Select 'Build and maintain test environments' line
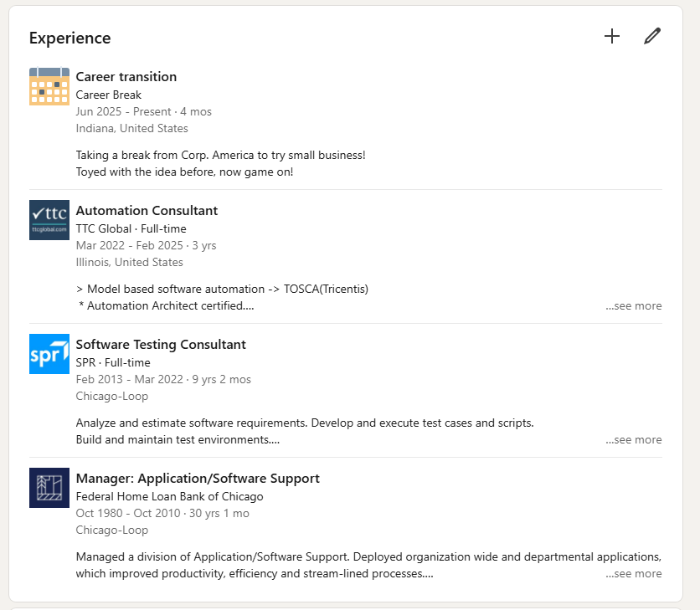The image size is (700, 610). (178, 440)
